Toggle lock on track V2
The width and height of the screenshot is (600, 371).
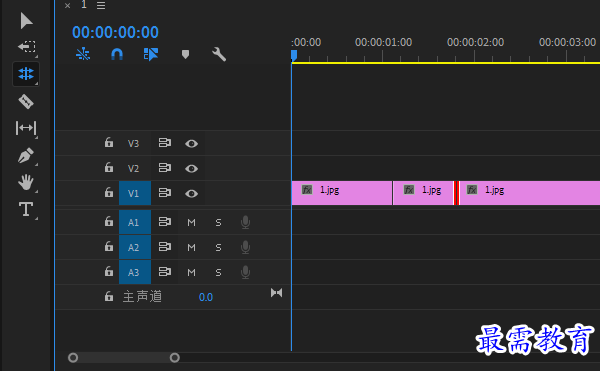[x=109, y=168]
